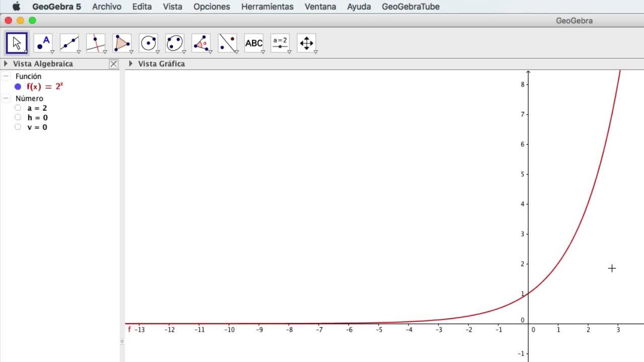The height and width of the screenshot is (362, 644).
Task: Toggle visibility of function f(x) = 2^x
Action: click(18, 86)
